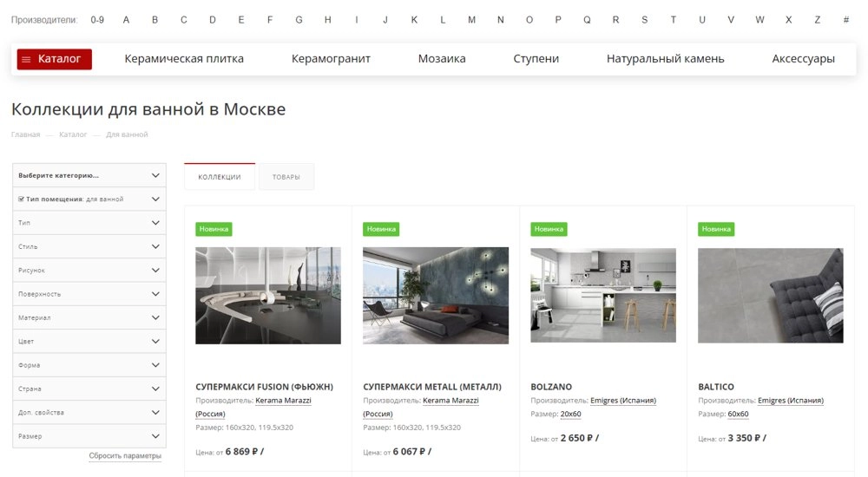Click Сбросить параметры reset link
The image size is (868, 477).
pyautogui.click(x=125, y=456)
